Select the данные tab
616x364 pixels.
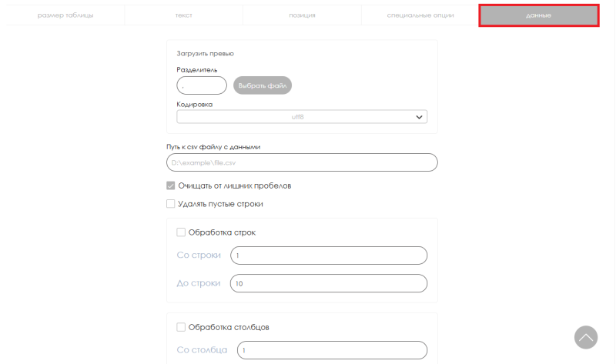538,15
